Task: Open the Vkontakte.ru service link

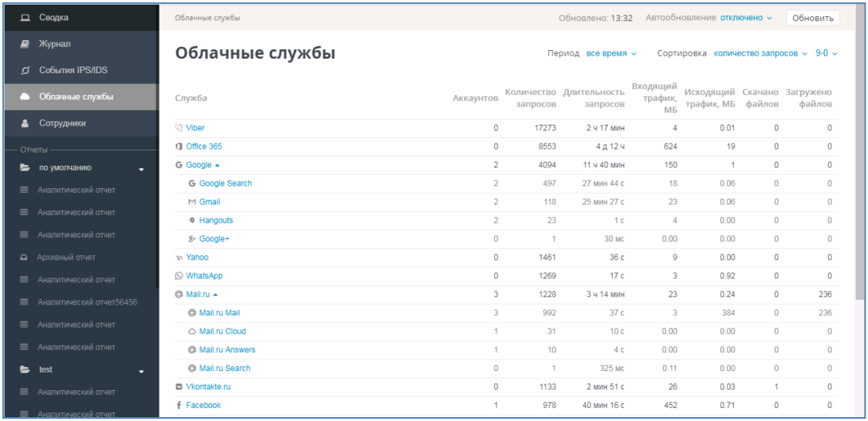Action: click(x=208, y=386)
